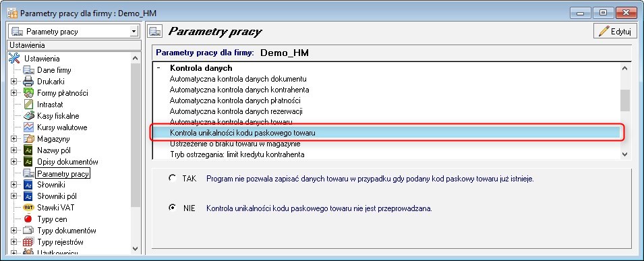Screen dimensions: 644x261
Task: Click the Drukarki printer icon
Action: pyautogui.click(x=29, y=82)
